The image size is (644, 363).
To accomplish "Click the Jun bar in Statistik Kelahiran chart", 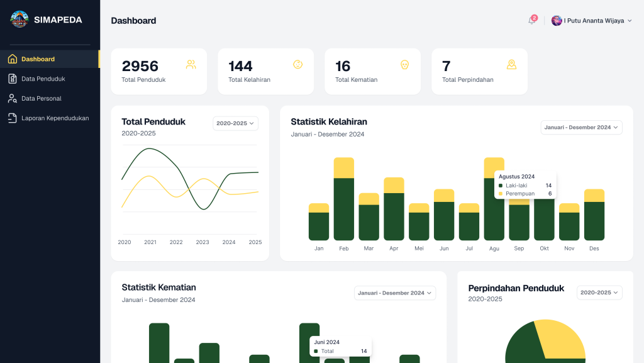I will [x=444, y=215].
